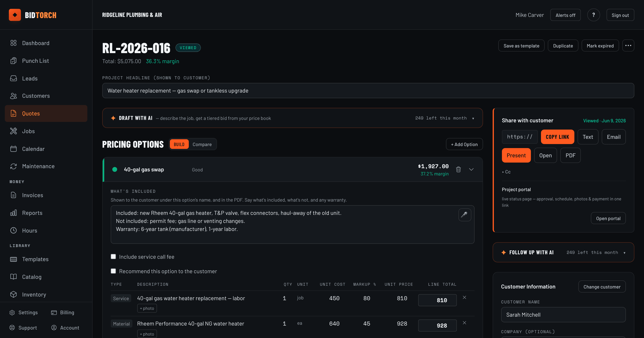Download the quote PDF
Viewport: 644px width, 338px height.
[570, 155]
